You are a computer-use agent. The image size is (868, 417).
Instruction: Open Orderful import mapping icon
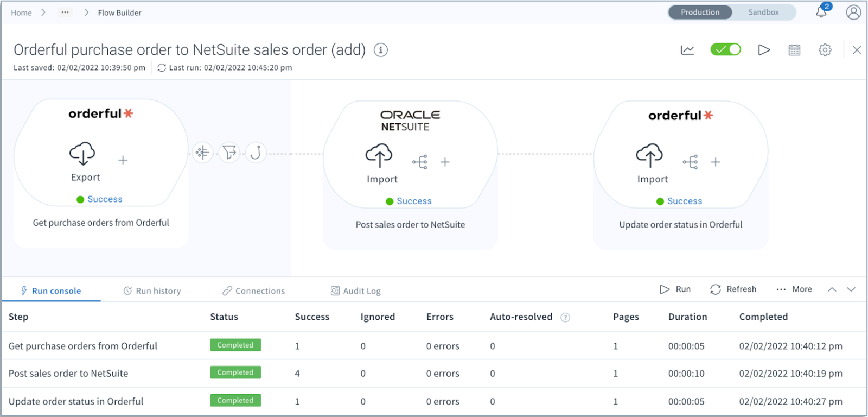click(691, 162)
